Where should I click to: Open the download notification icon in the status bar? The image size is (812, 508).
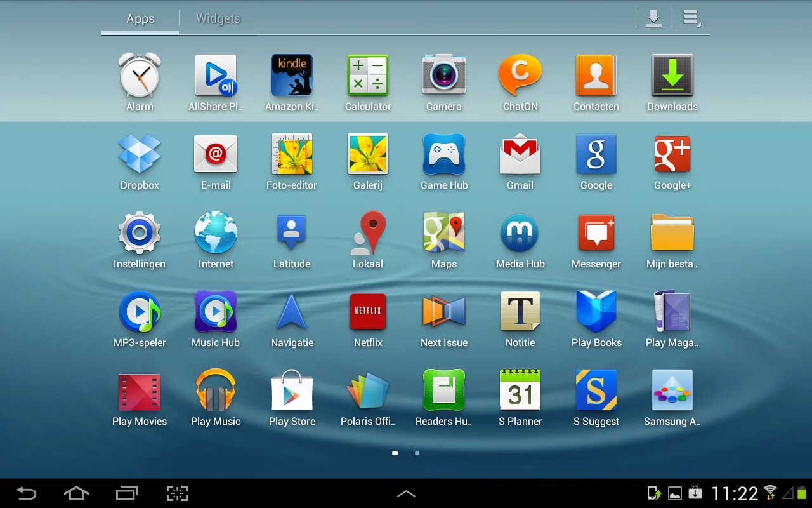tap(695, 493)
